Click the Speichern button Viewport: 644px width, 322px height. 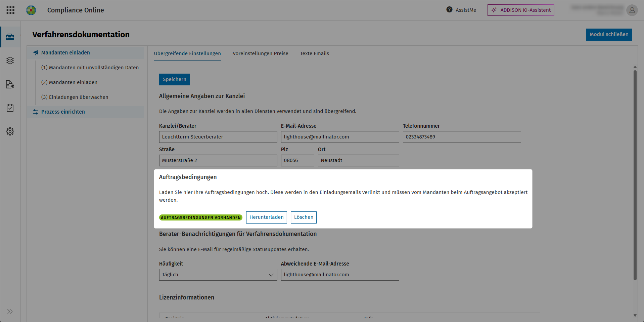(174, 79)
